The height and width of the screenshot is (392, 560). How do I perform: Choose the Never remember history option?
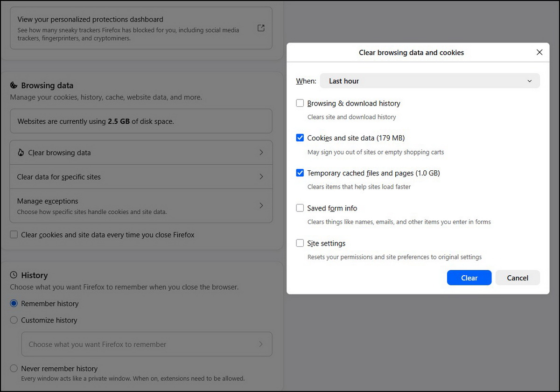pyautogui.click(x=14, y=369)
